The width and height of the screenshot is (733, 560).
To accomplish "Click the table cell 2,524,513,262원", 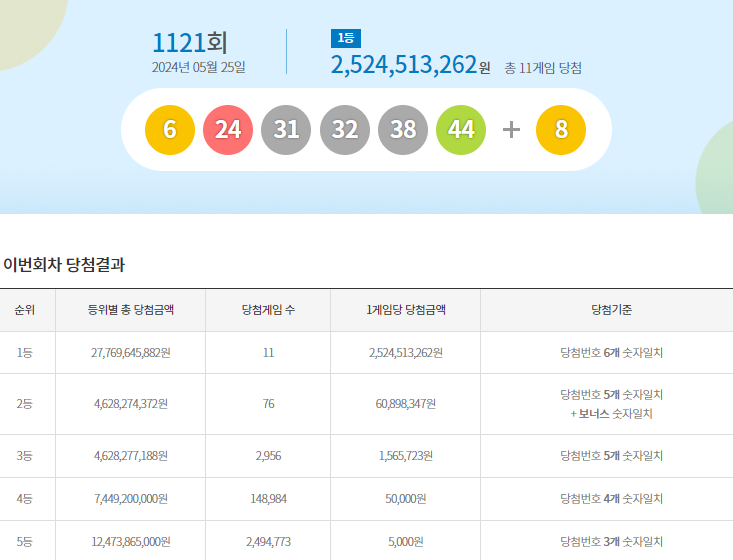I will coord(406,353).
